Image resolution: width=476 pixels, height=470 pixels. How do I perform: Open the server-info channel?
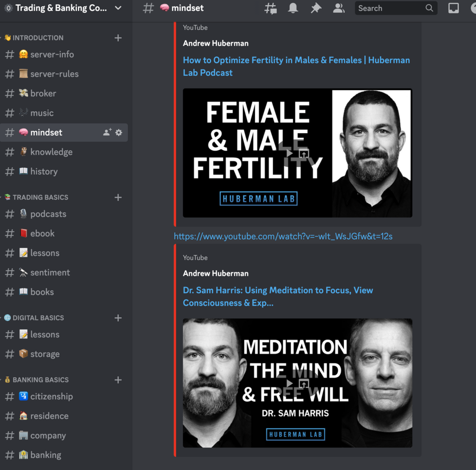coord(64,54)
